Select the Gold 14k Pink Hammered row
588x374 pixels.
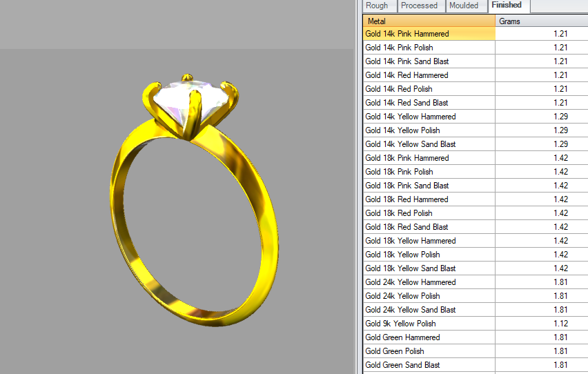(406, 34)
